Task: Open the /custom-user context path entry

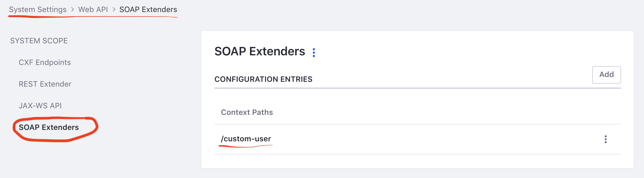Action: pos(246,139)
